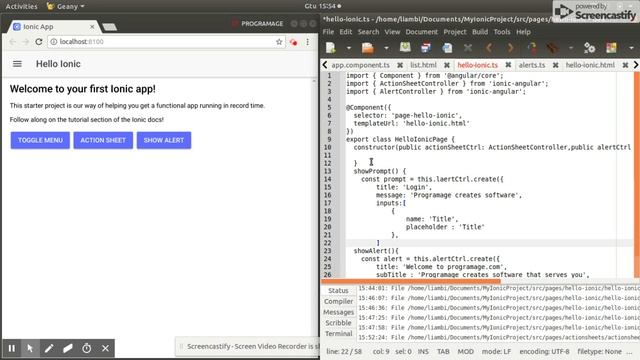The width and height of the screenshot is (640, 360).
Task: Click the save all files toolbar icon
Action: 426,48
